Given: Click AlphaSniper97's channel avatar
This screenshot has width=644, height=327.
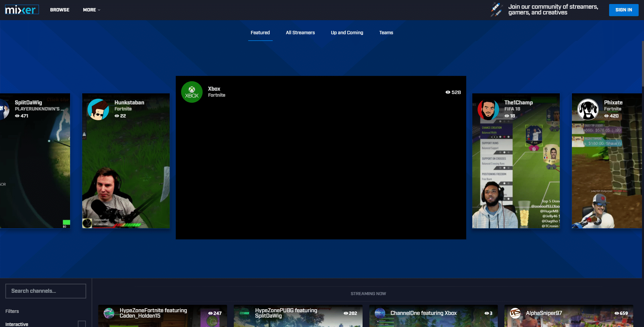Looking at the screenshot, I should pos(515,313).
